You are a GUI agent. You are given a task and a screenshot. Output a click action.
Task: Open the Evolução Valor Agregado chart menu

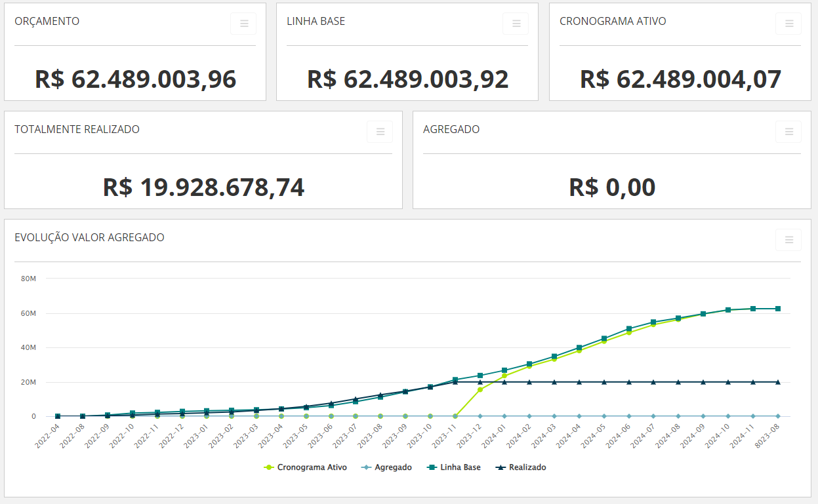click(x=788, y=240)
